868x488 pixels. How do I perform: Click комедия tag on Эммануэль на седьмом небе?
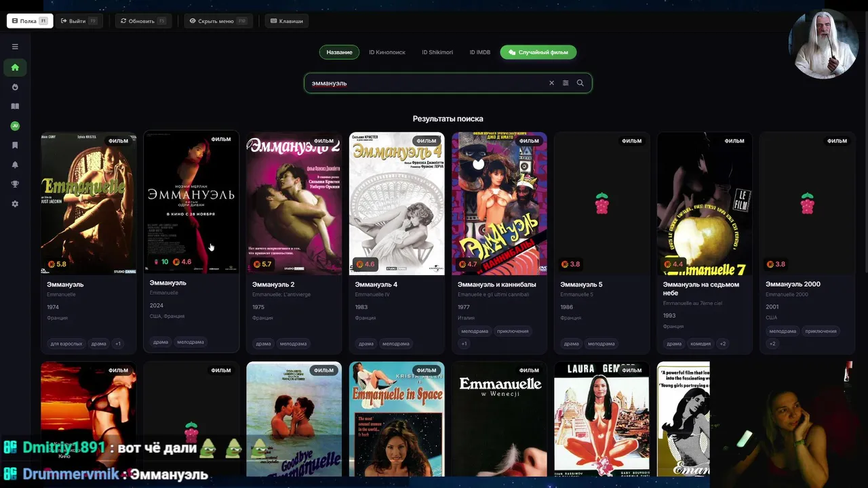(x=701, y=344)
